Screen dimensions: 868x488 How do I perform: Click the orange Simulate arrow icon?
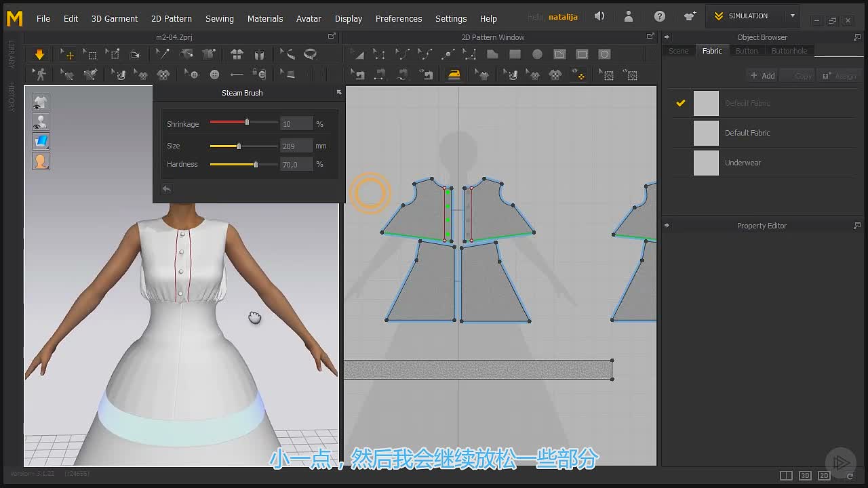point(39,54)
